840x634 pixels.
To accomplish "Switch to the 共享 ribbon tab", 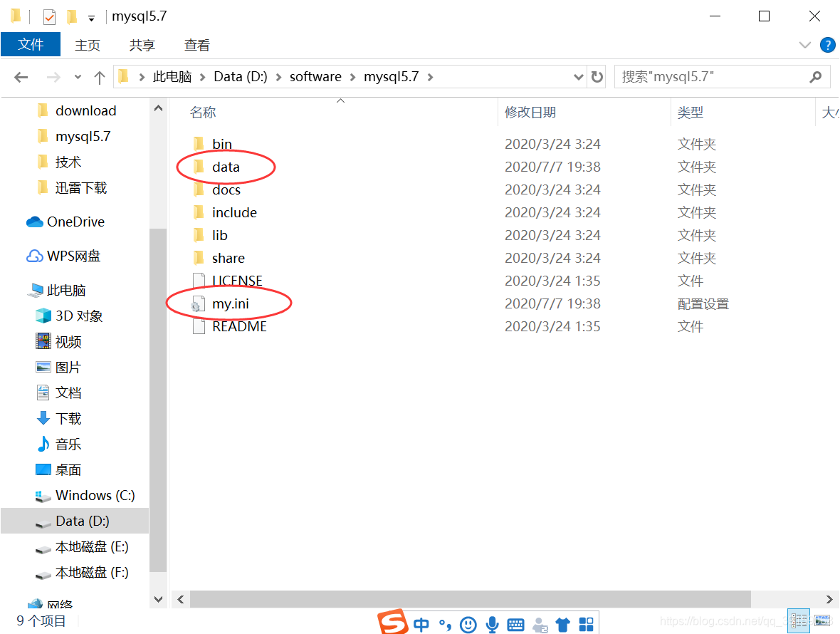I will click(x=142, y=45).
